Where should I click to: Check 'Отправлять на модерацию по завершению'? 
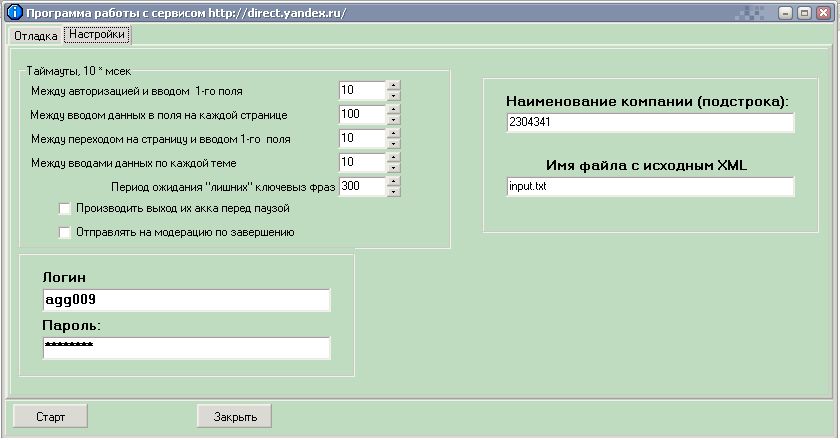tap(65, 233)
